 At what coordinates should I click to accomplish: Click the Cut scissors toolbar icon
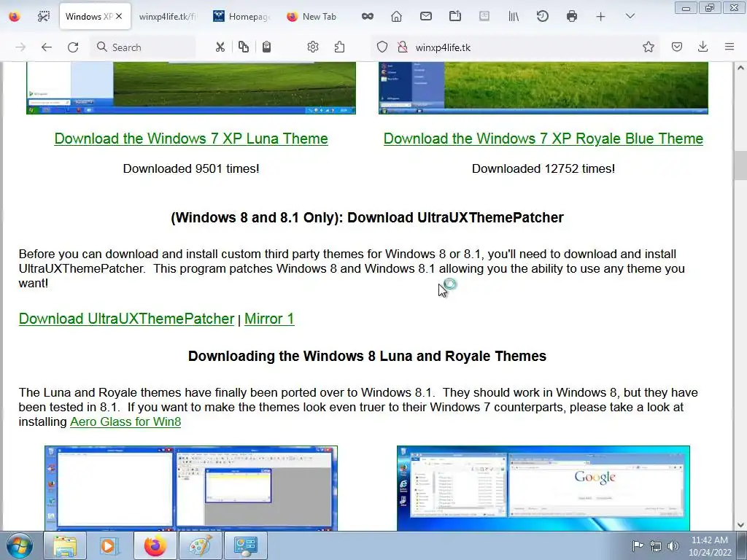[220, 47]
